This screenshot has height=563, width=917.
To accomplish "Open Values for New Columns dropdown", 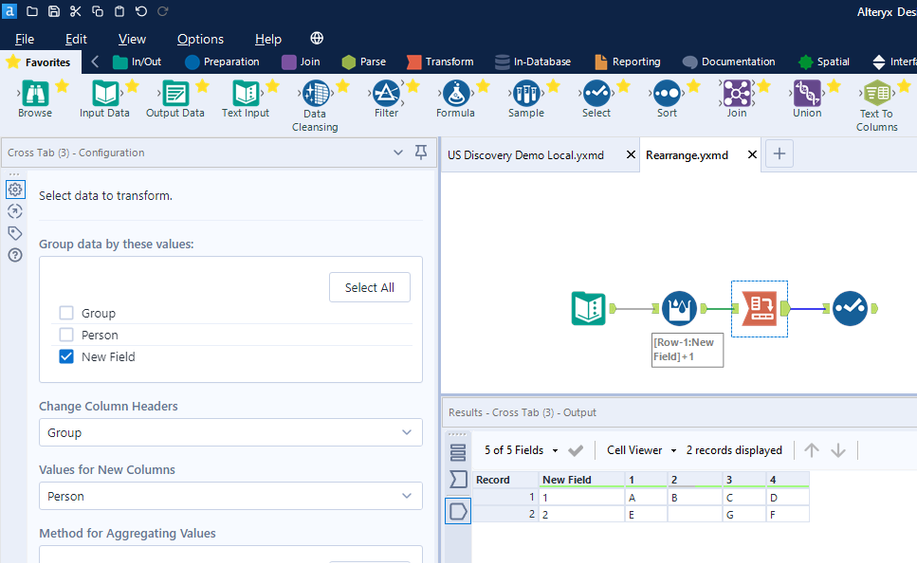I will click(230, 496).
